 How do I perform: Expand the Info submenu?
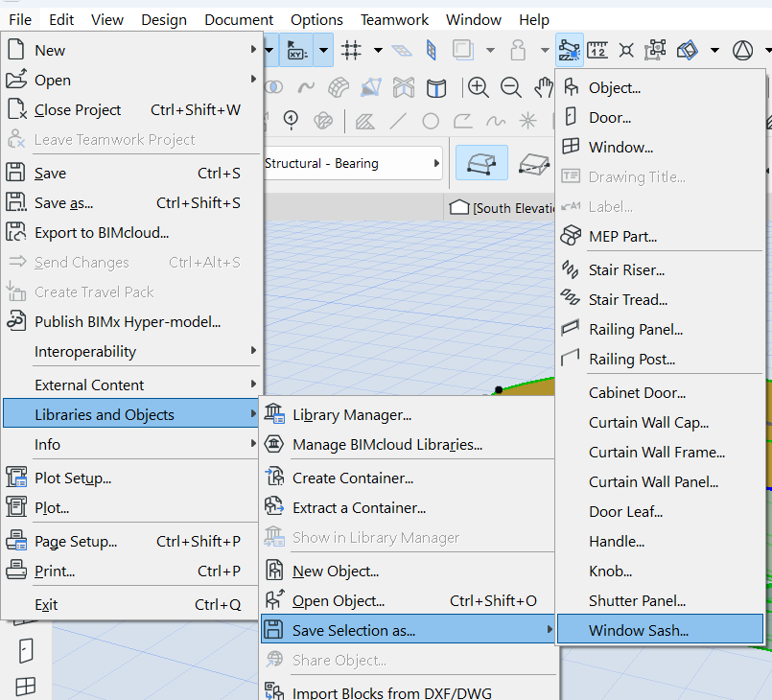coord(132,445)
